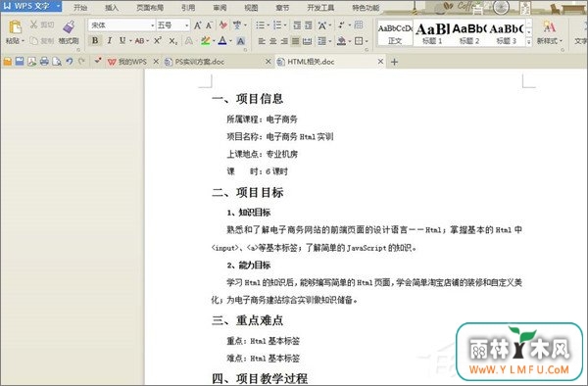The height and width of the screenshot is (386, 588).
Task: Open the WPS 文字 application menu
Action: (31, 6)
